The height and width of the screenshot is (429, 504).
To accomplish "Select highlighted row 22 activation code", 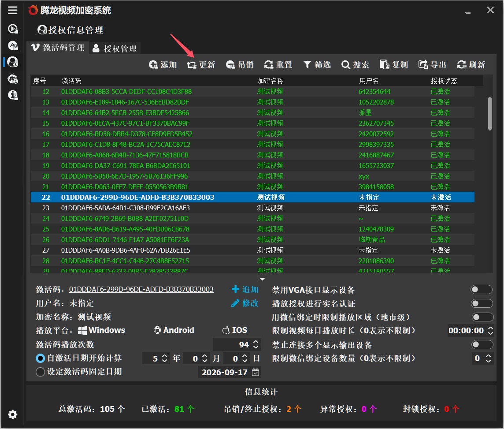I will pos(137,197).
